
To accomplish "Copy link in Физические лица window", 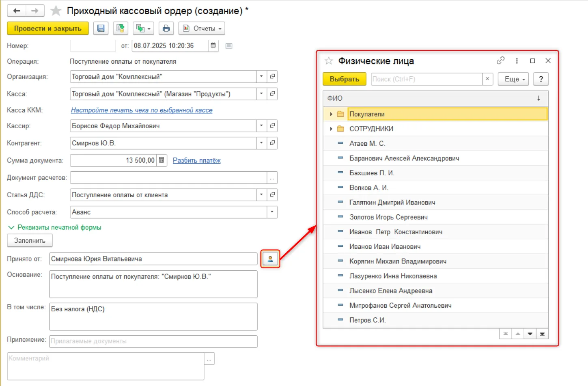I will 501,60.
